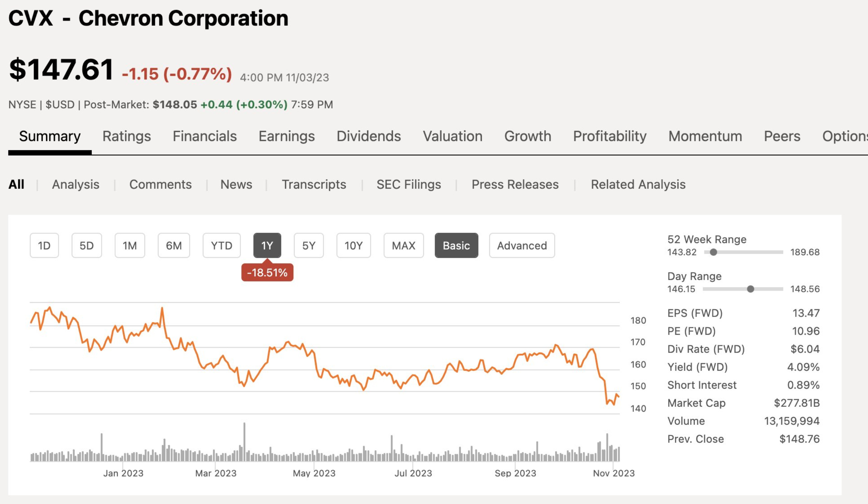Click the Nov 2023 axis label
The width and height of the screenshot is (868, 504).
(x=614, y=473)
